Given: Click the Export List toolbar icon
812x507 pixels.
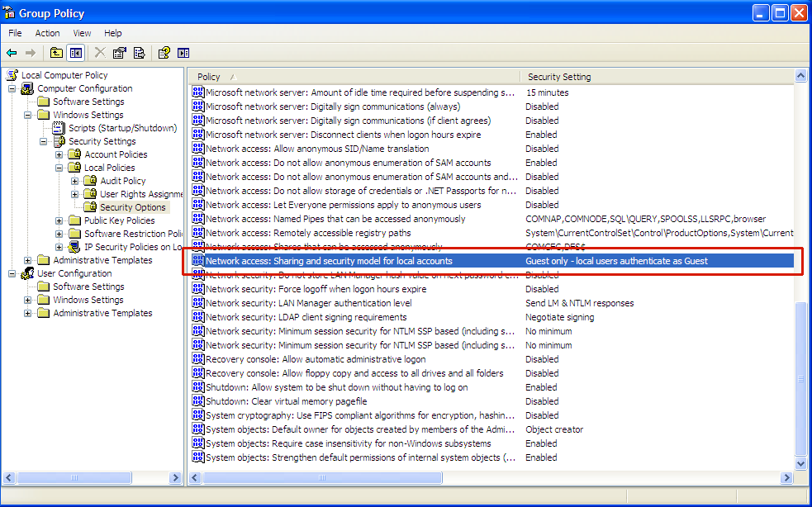Looking at the screenshot, I should pyautogui.click(x=139, y=53).
